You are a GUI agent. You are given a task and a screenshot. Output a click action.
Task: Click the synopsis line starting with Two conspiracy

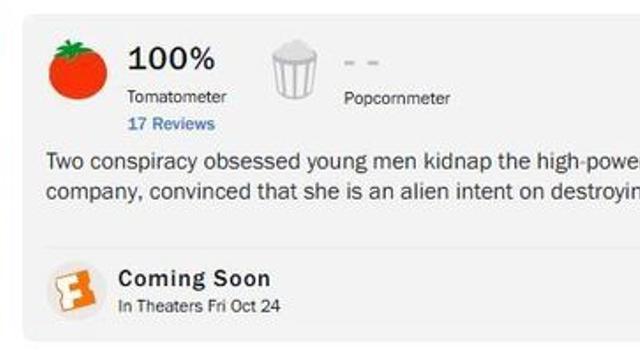click(343, 162)
